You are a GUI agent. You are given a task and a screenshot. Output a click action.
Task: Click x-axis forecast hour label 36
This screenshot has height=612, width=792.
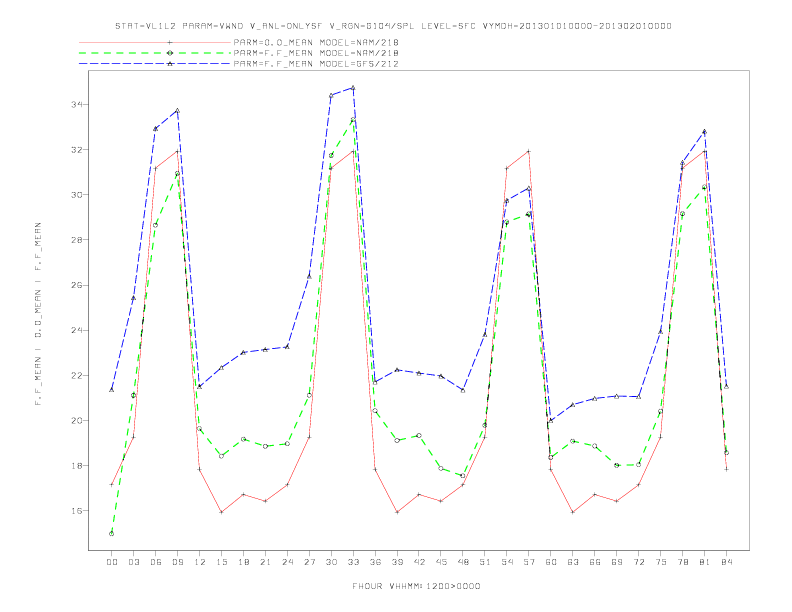coord(375,562)
